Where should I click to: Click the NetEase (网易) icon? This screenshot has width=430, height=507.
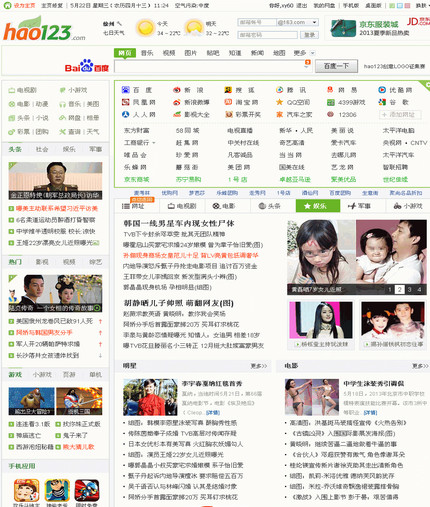click(330, 90)
